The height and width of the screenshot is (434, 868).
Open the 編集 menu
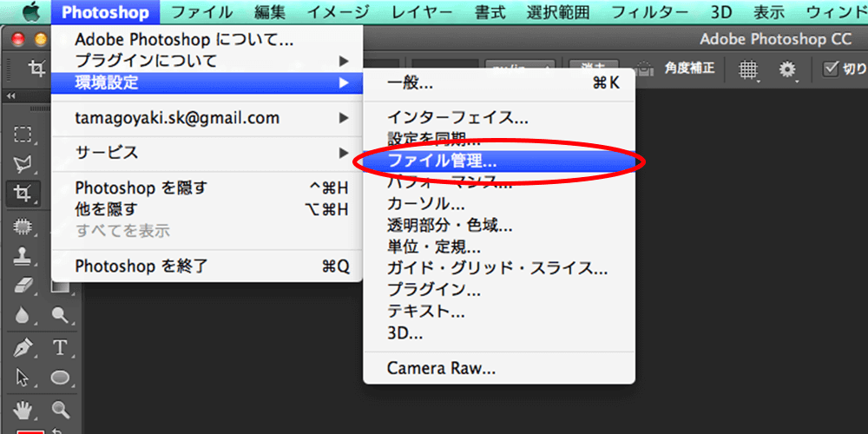(x=270, y=11)
